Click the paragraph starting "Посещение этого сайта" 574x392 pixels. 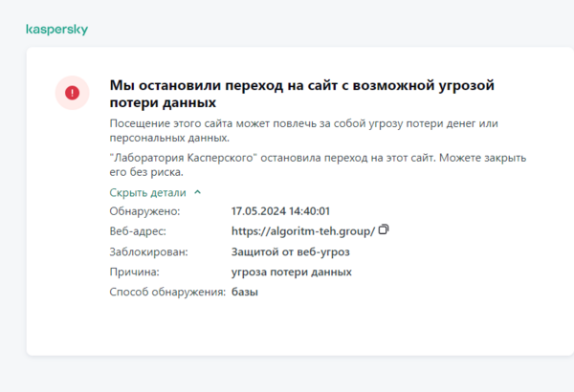point(303,131)
